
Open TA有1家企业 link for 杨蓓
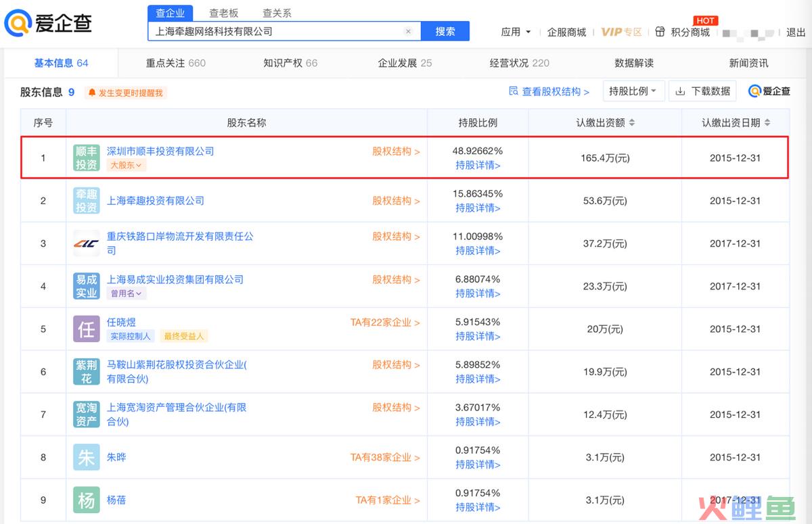pyautogui.click(x=388, y=500)
